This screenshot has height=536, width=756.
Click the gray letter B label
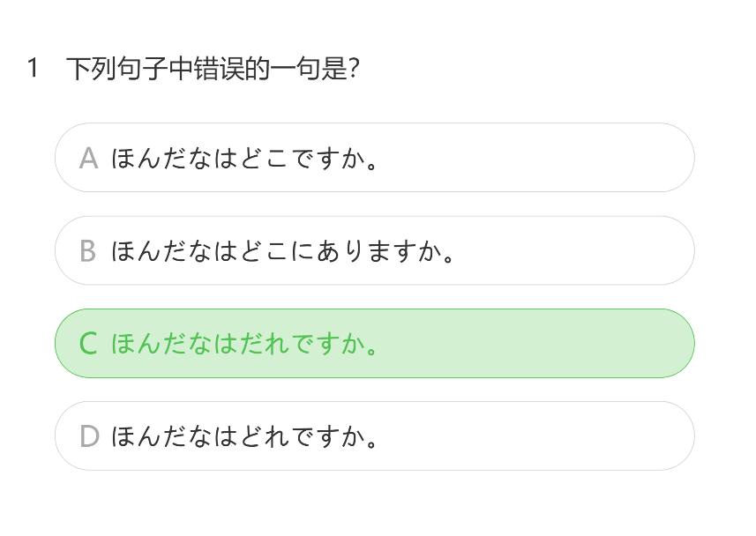coord(88,251)
